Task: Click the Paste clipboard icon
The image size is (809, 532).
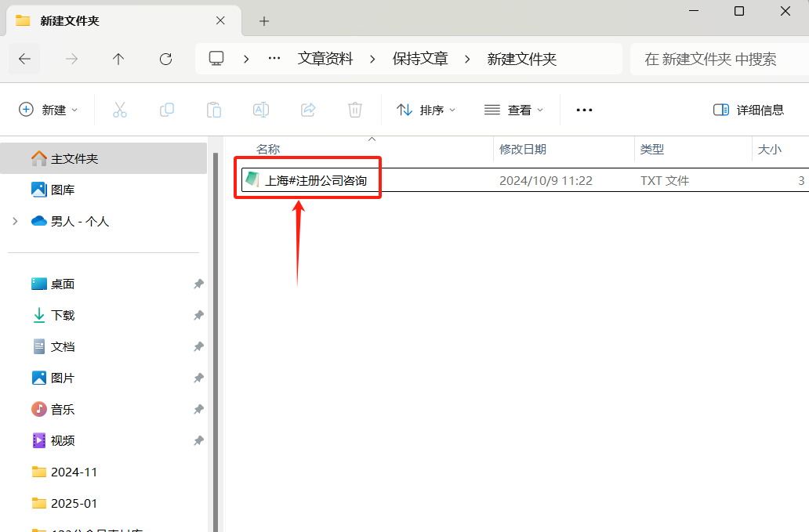Action: pyautogui.click(x=213, y=110)
